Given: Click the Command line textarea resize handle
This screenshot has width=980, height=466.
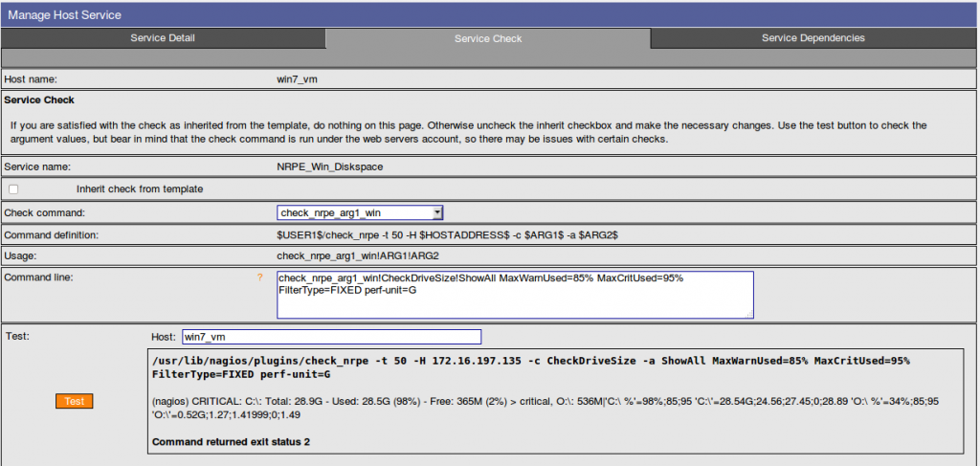Looking at the screenshot, I should coord(748,313).
